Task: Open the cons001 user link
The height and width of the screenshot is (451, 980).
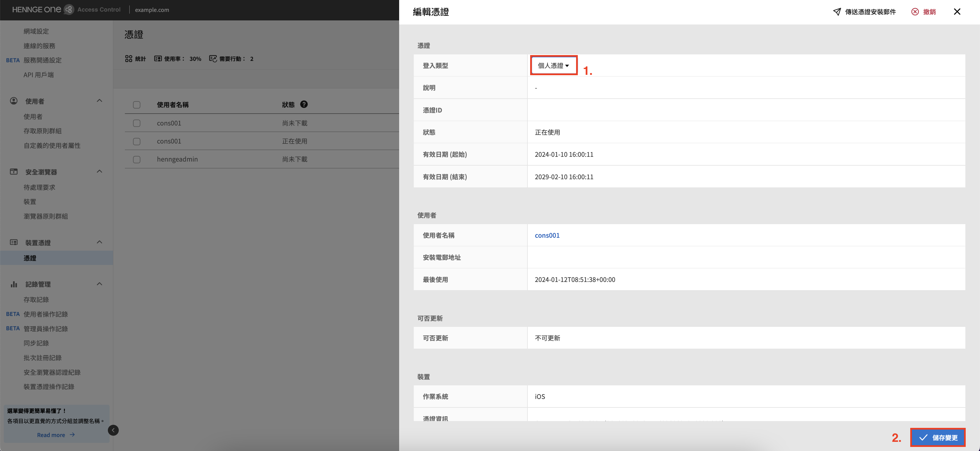Action: 547,235
